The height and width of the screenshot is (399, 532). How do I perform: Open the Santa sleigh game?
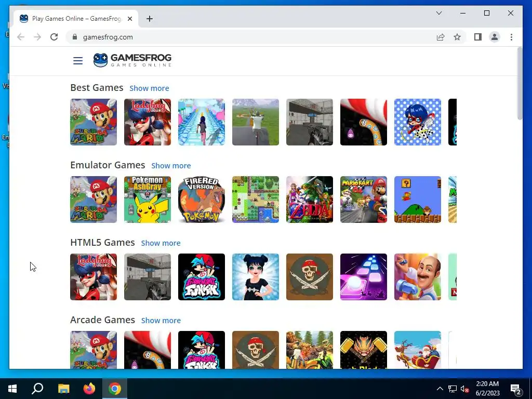(x=418, y=350)
